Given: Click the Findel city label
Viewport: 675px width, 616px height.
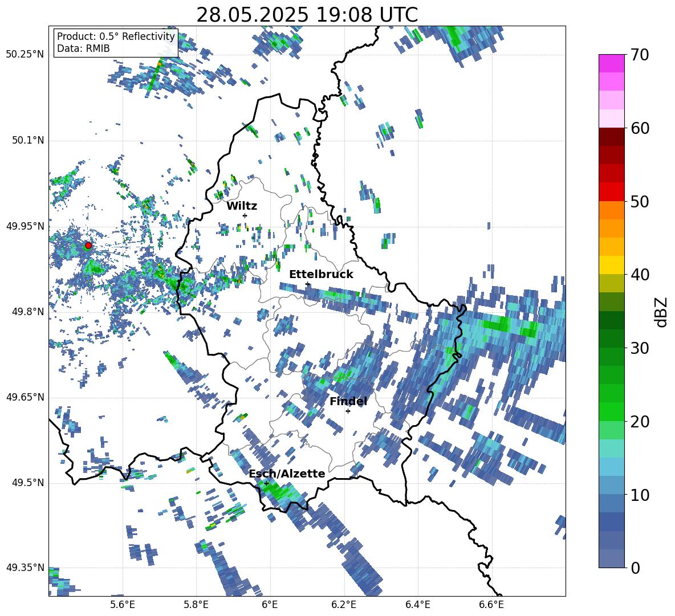Looking at the screenshot, I should [x=348, y=401].
